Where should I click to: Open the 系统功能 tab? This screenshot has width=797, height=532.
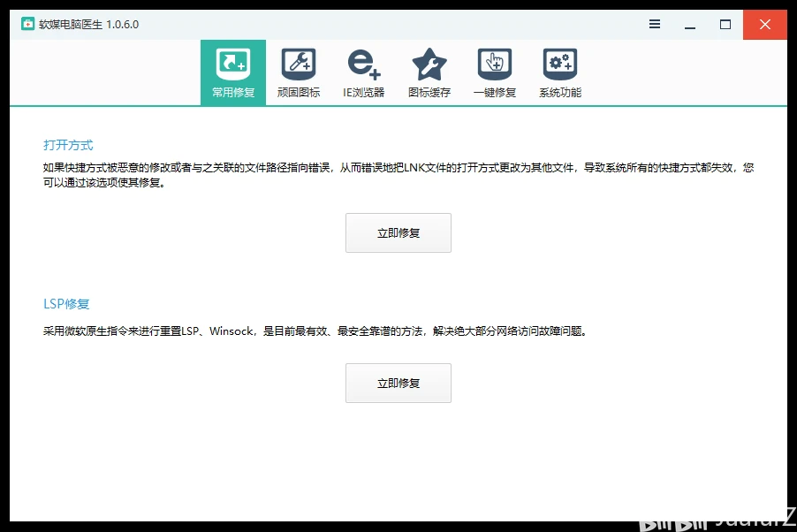click(x=559, y=72)
